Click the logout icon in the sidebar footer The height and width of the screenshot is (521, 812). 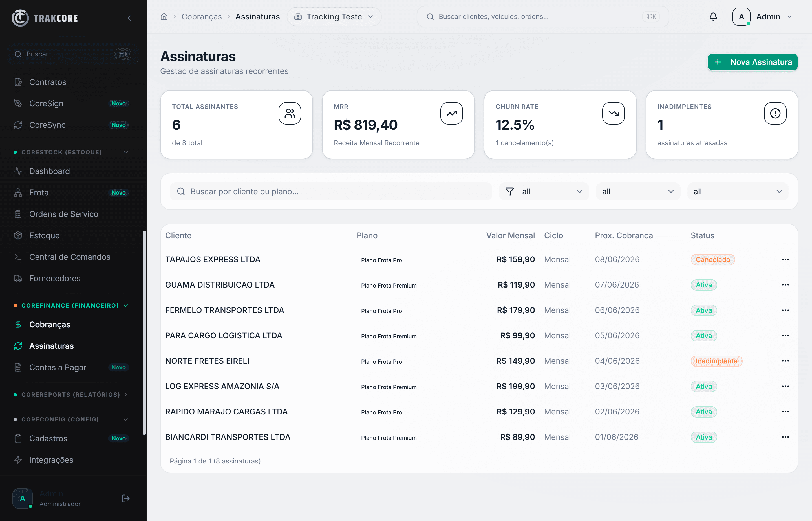pos(125,498)
